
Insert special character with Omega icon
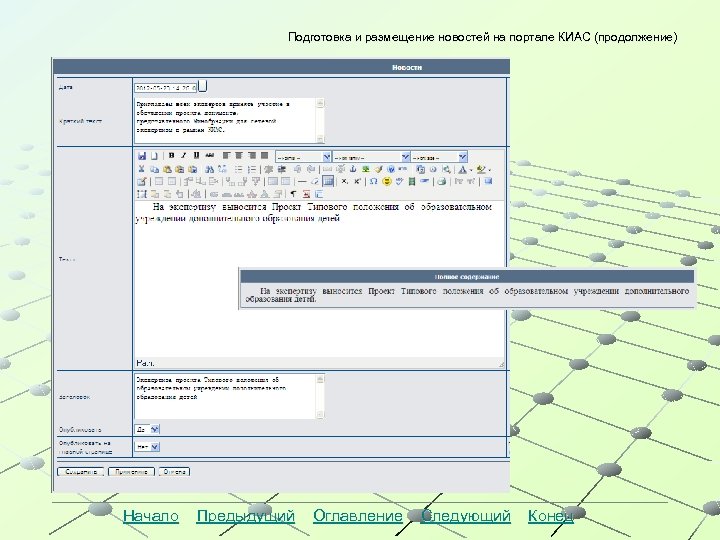point(373,181)
